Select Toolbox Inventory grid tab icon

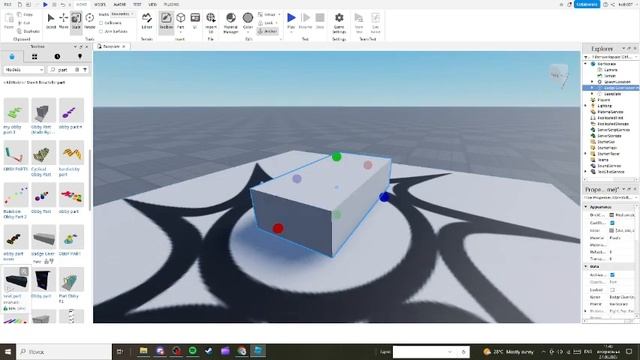(x=34, y=56)
